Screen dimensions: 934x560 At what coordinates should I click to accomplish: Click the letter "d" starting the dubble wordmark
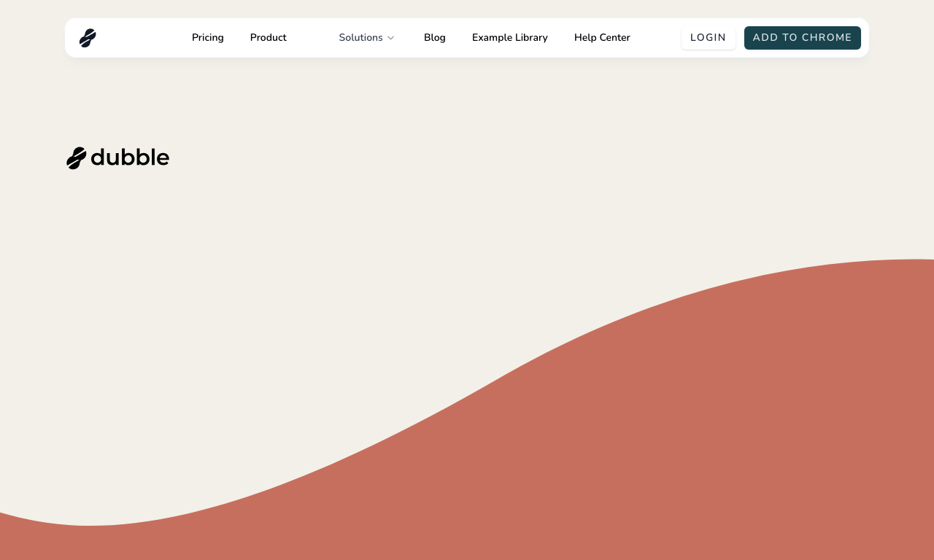[98, 157]
